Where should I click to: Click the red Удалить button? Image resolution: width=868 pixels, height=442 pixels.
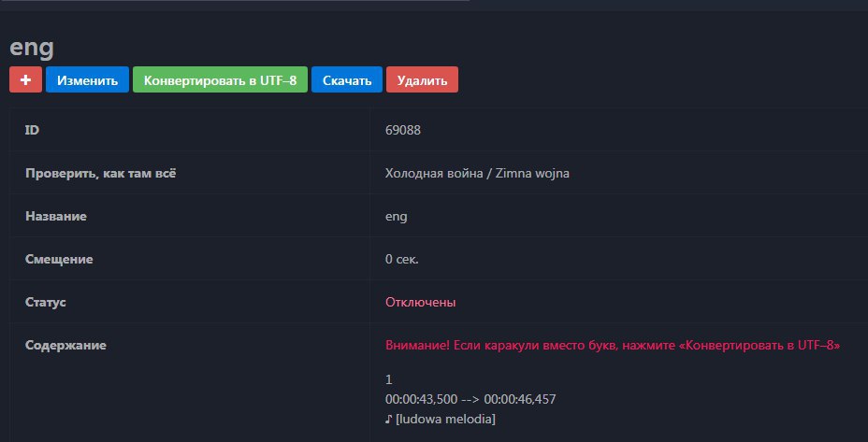[423, 79]
